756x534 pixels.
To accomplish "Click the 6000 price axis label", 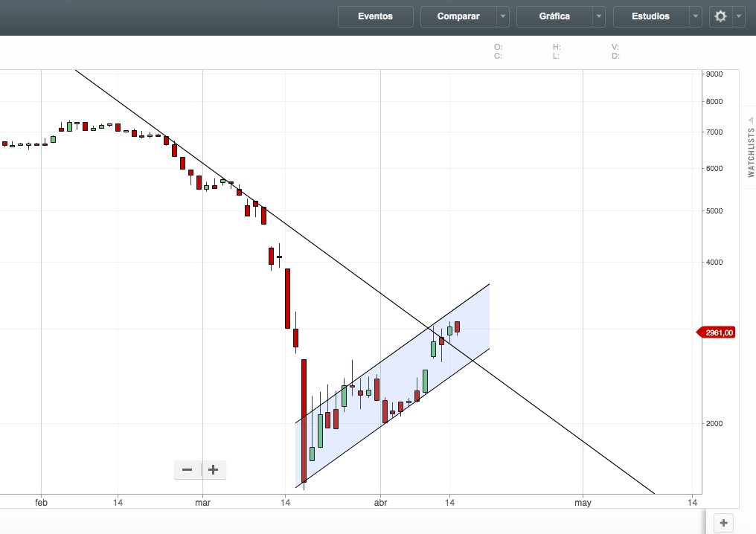I will pyautogui.click(x=714, y=169).
